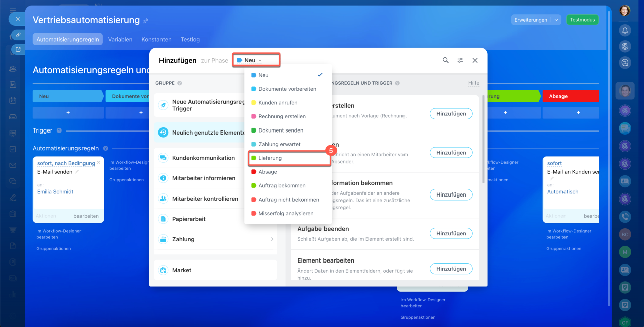Choose Rechnung erstellen phase
The image size is (644, 327).
pos(288,116)
